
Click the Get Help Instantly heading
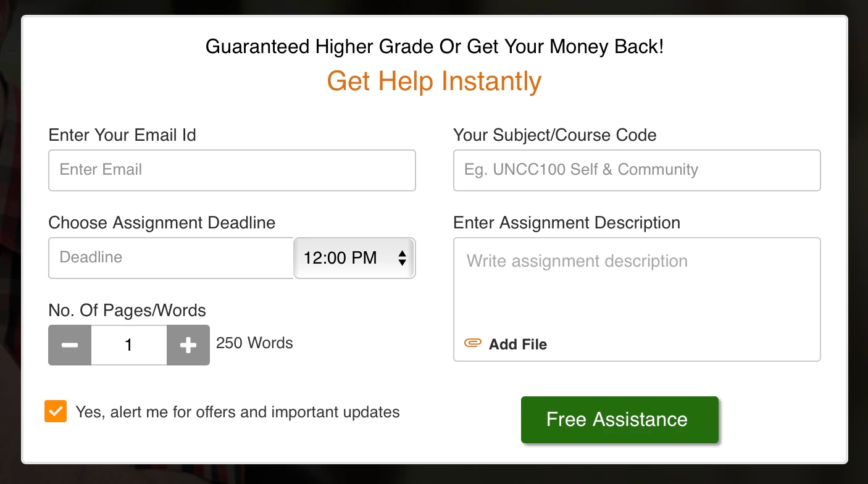[x=434, y=81]
